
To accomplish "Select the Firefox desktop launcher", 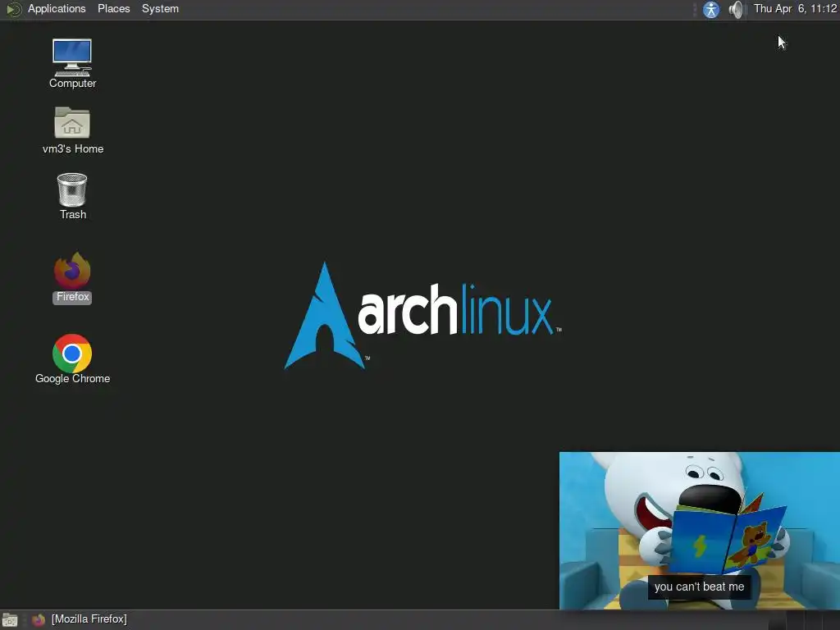I will pos(72,277).
